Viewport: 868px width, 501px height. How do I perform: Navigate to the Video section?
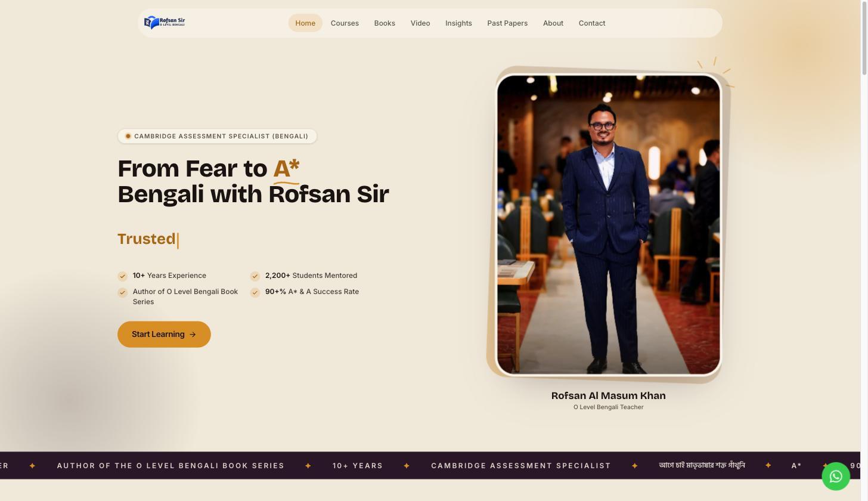pos(420,23)
